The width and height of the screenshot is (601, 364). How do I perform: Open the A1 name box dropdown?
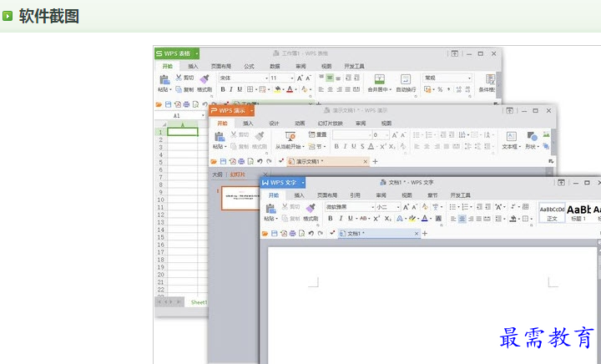pos(203,115)
